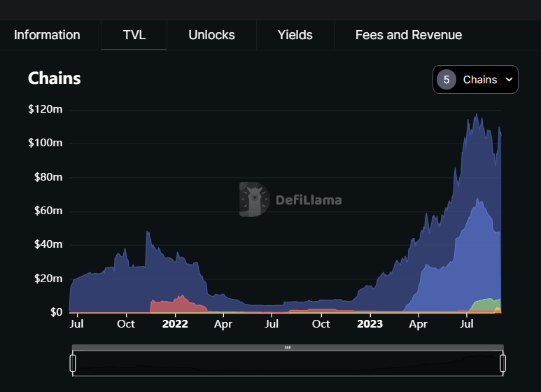Expand the Chains dropdown selector
The width and height of the screenshot is (541, 392).
click(x=475, y=80)
